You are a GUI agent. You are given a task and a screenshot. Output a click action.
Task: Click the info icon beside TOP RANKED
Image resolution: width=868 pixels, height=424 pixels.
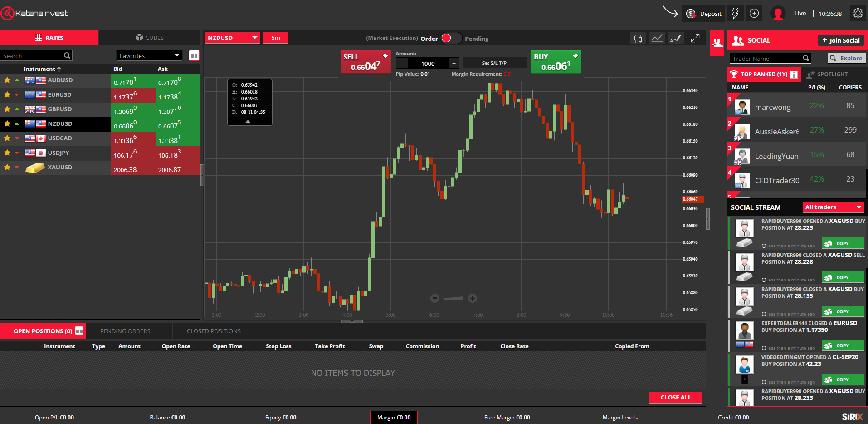click(794, 74)
